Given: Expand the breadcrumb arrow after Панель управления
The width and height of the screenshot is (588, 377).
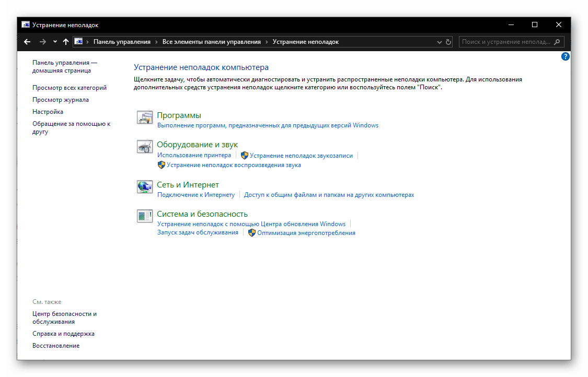Looking at the screenshot, I should tap(155, 41).
